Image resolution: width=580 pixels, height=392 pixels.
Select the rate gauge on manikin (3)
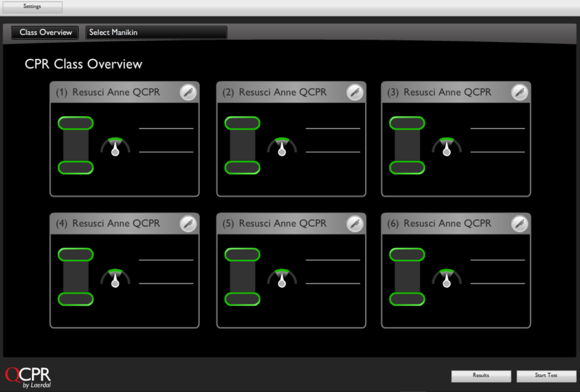447,146
